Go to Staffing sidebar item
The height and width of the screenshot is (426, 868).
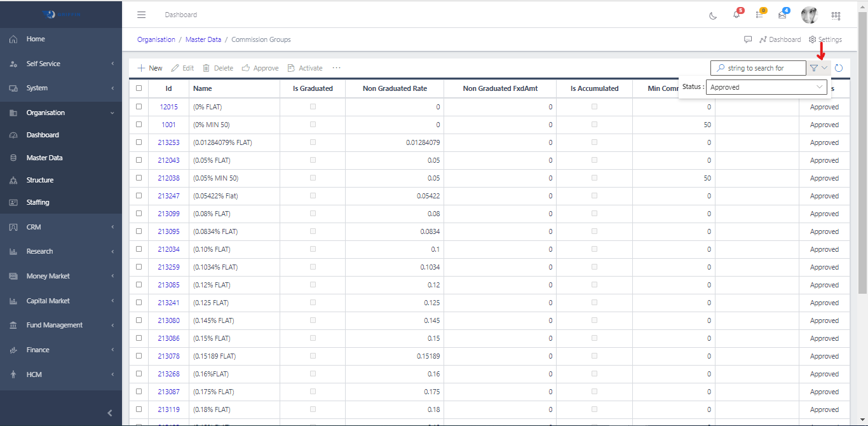[x=38, y=202]
